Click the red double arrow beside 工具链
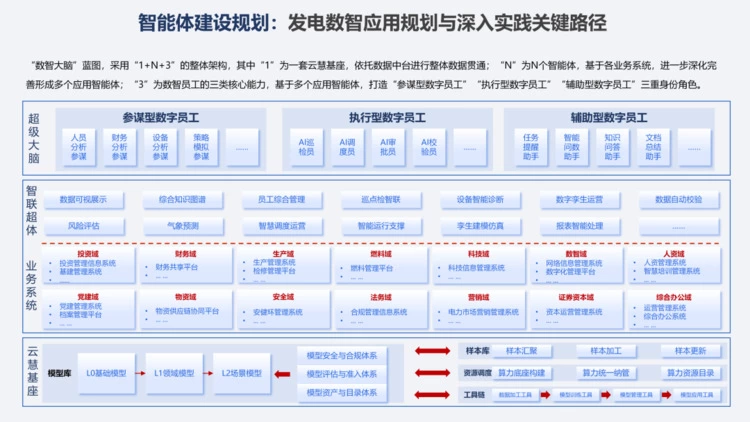Viewport: 750px width, 422px height. pyautogui.click(x=432, y=395)
